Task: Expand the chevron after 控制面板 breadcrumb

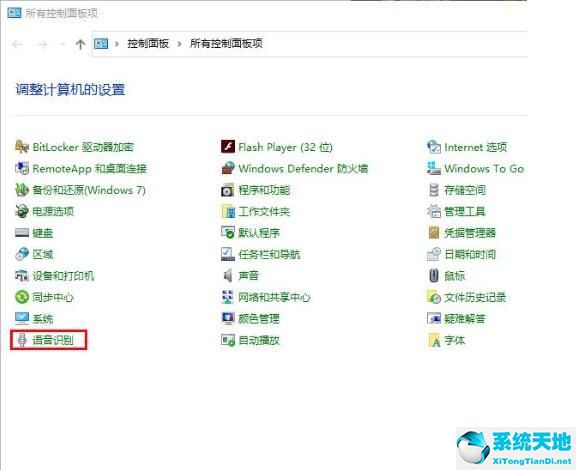Action: (179, 44)
